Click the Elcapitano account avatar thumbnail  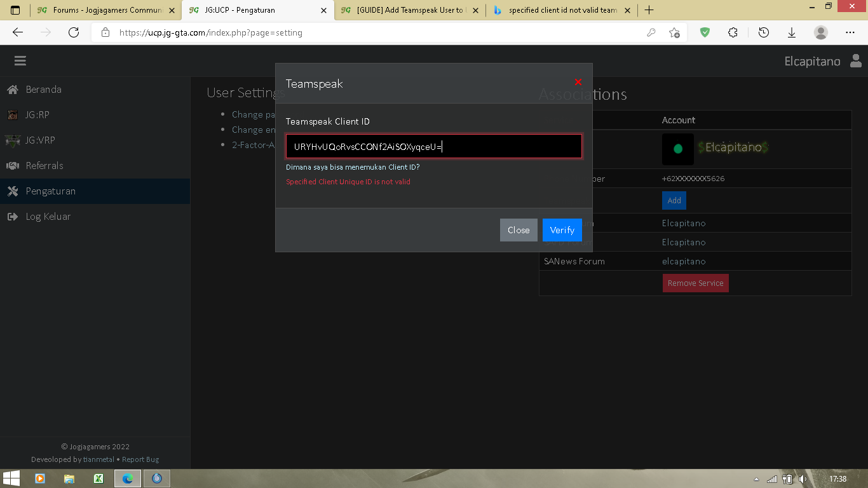(x=677, y=149)
